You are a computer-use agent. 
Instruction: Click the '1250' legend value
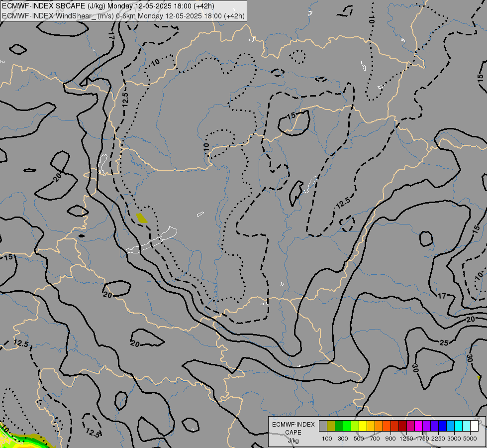point(406,439)
